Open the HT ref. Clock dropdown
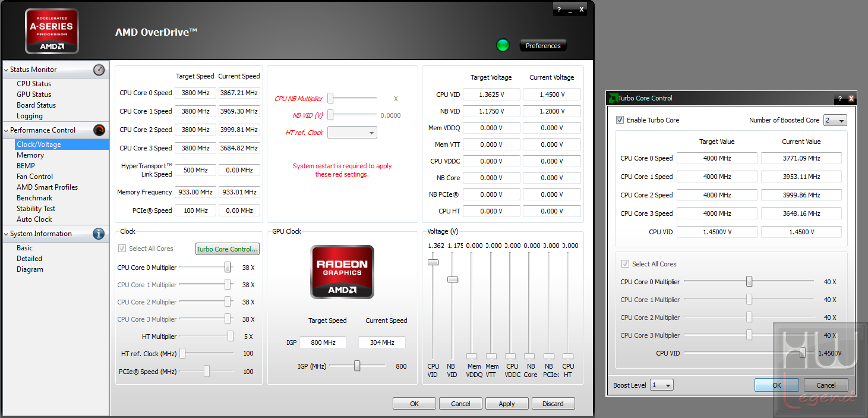 click(352, 133)
